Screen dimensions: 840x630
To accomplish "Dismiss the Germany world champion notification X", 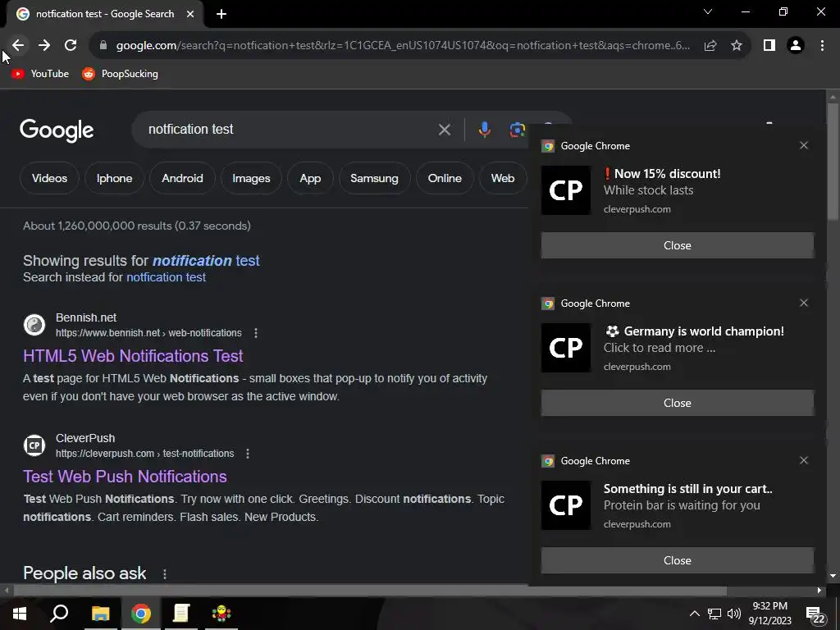I will (x=804, y=304).
